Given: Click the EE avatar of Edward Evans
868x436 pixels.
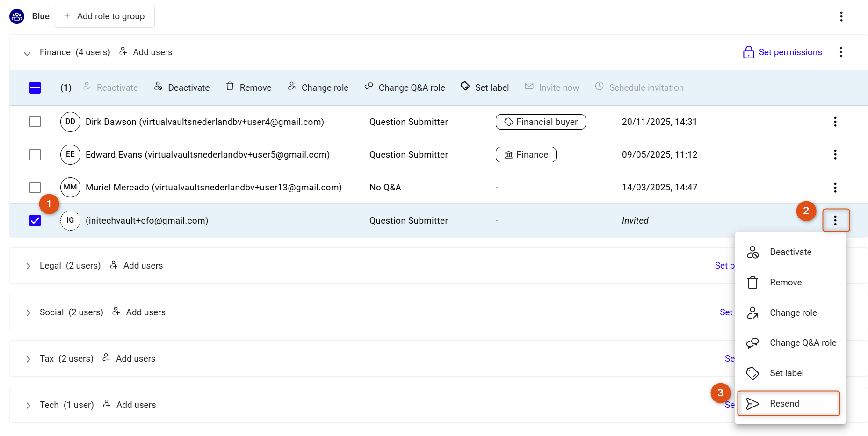Looking at the screenshot, I should (70, 154).
